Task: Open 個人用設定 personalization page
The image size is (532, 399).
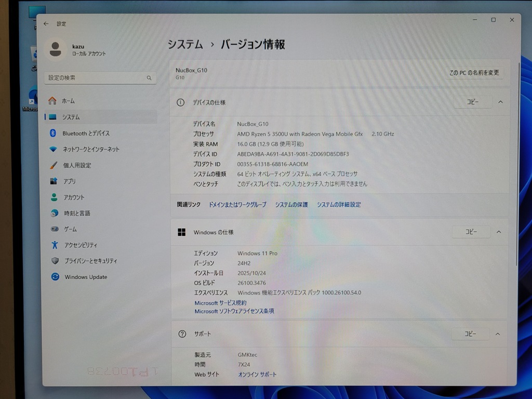Action: point(77,165)
